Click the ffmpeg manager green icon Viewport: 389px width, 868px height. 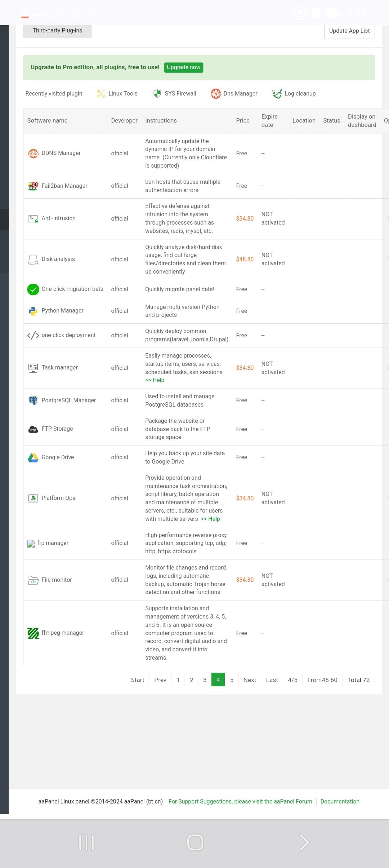point(33,633)
